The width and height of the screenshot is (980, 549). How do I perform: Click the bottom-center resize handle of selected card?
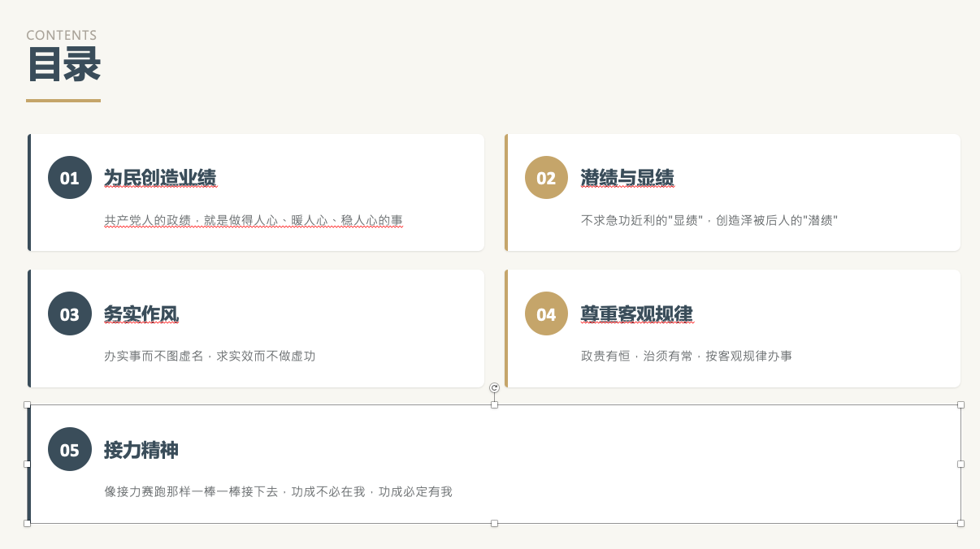494,523
